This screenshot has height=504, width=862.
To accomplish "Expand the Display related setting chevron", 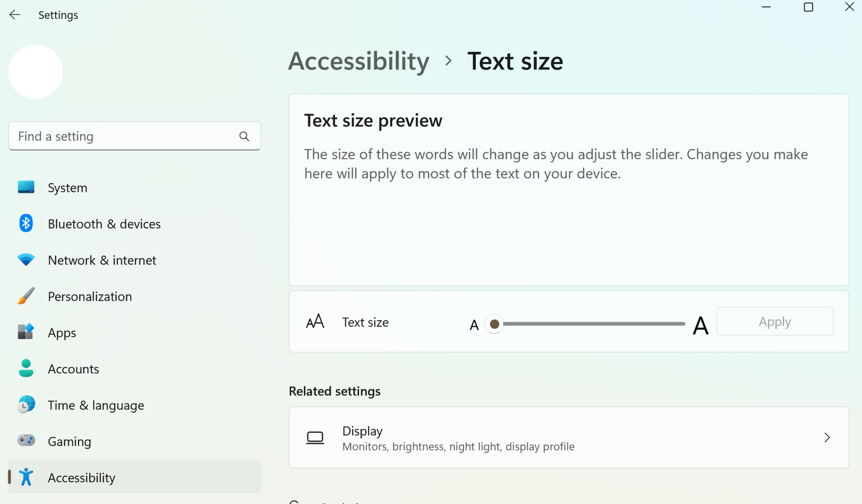I will (827, 438).
